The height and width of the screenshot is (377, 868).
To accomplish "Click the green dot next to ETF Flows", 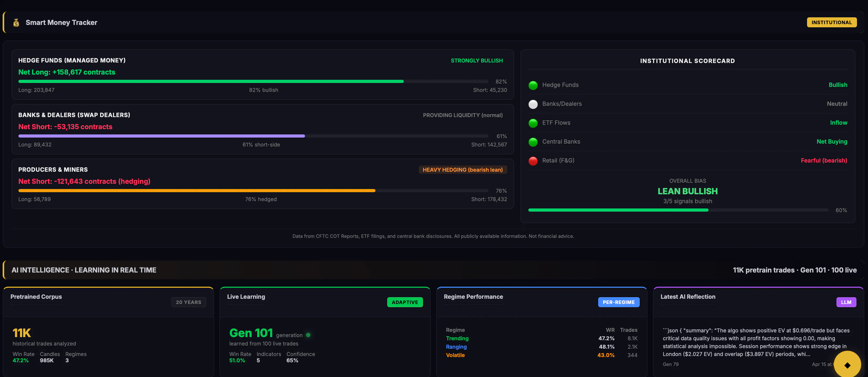I will (x=533, y=123).
